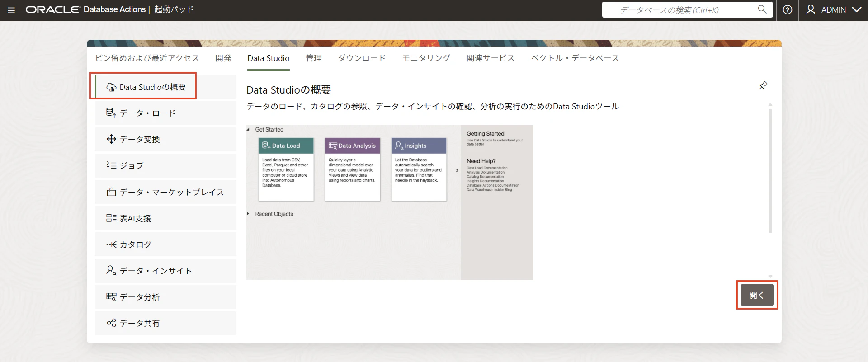The width and height of the screenshot is (868, 362).
Task: Switch to the モニタリング tab
Action: (x=426, y=58)
